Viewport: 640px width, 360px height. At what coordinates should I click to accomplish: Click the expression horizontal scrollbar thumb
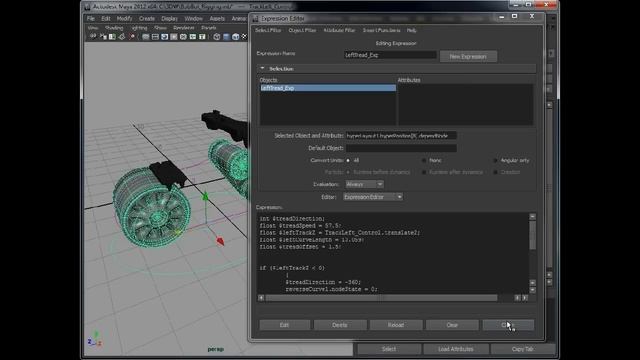pos(381,298)
